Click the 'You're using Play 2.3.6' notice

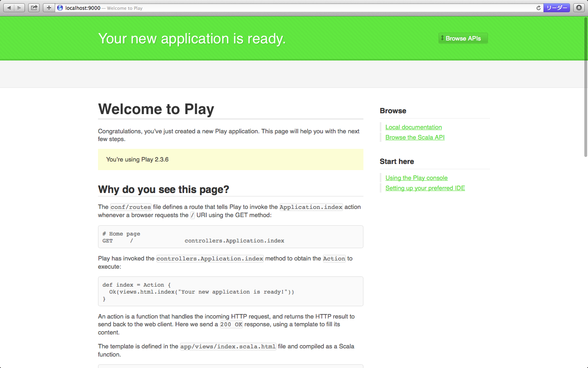tap(231, 159)
